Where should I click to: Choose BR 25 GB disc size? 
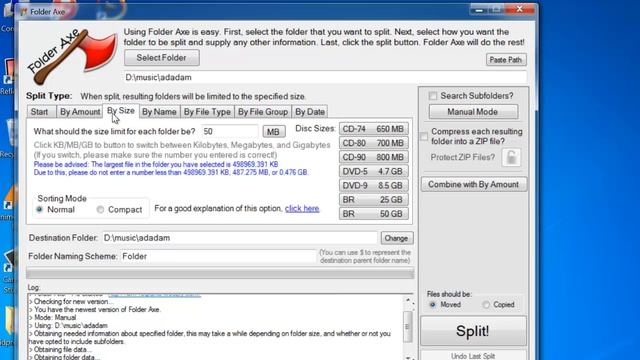[x=373, y=200]
